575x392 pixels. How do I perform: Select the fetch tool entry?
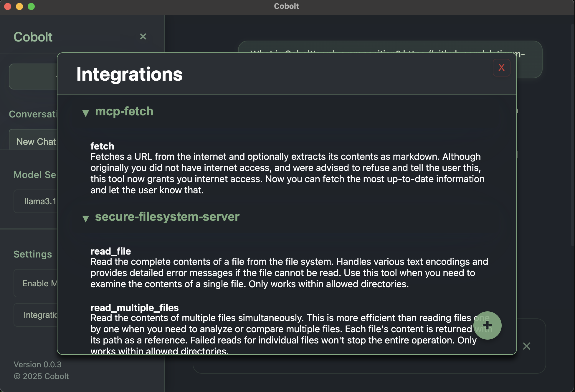(102, 146)
